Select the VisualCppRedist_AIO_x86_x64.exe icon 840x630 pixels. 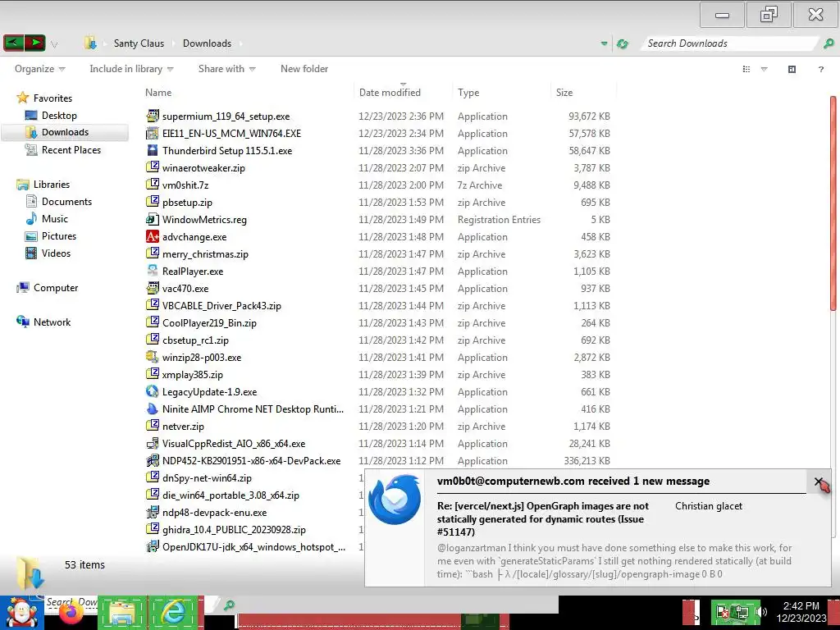(153, 443)
